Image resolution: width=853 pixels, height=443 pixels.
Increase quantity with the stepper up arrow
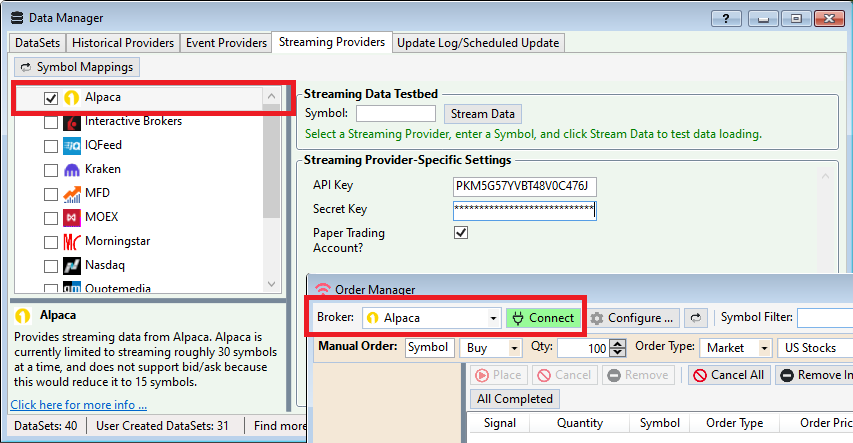pos(617,343)
